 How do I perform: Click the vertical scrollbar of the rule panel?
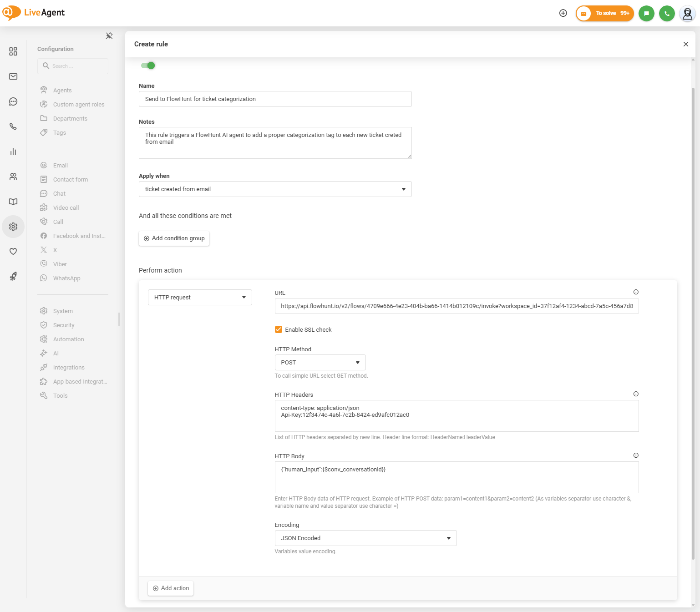(x=693, y=319)
